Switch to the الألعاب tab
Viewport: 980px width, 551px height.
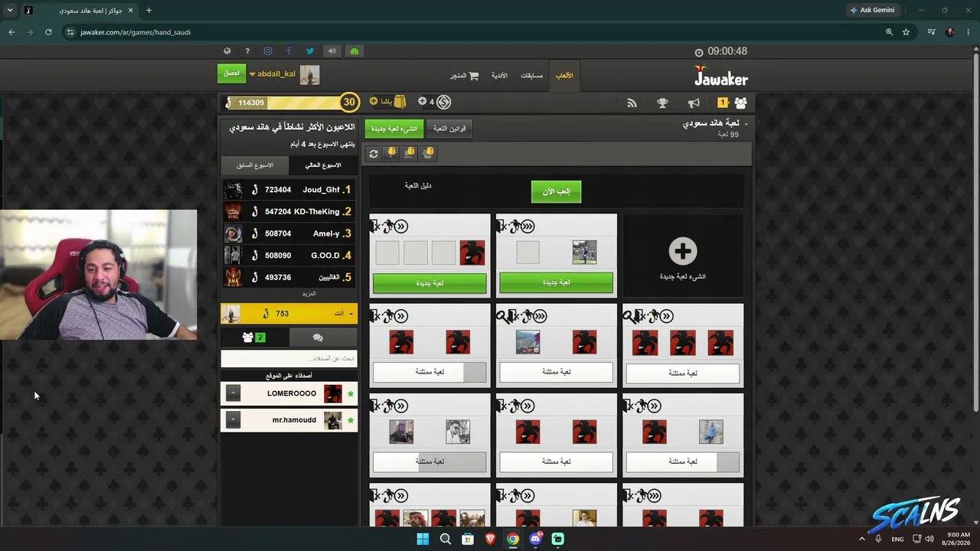(x=564, y=76)
